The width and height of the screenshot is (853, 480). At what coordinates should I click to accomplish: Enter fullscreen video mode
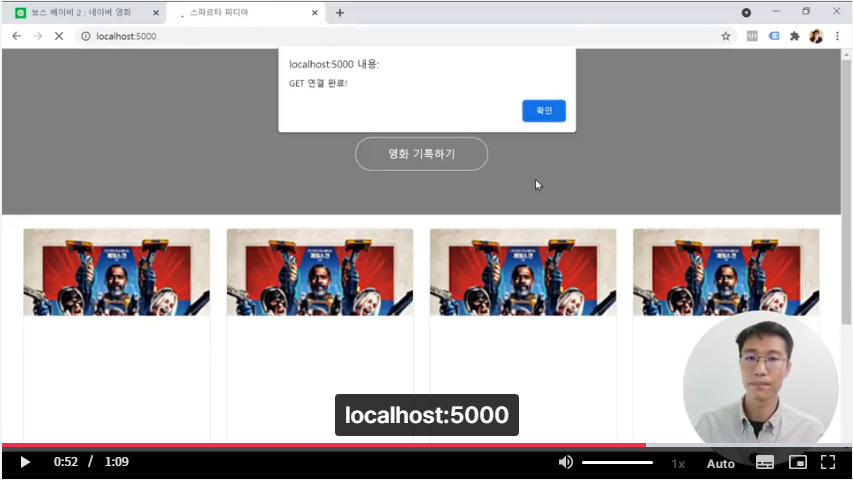click(x=828, y=462)
